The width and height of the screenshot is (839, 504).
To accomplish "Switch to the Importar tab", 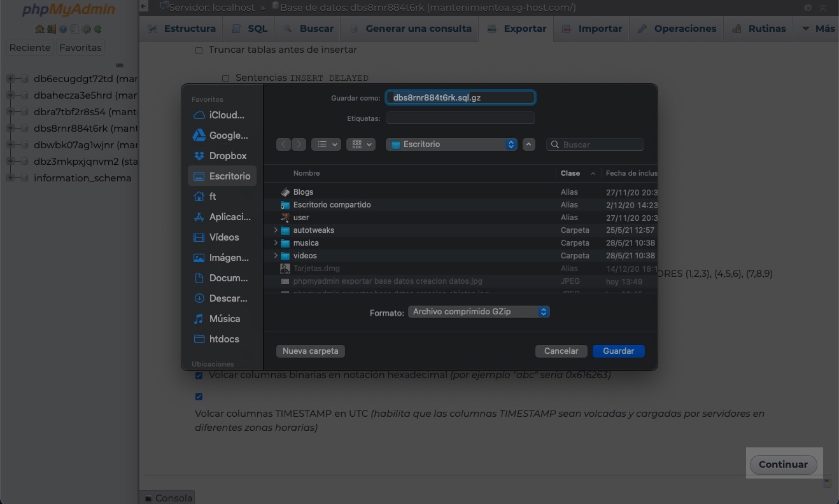I will [592, 29].
